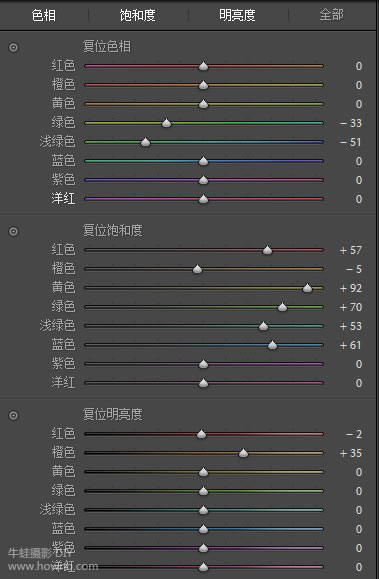Click the luminance 黄色 slider handle
Screen dimensions: 379x579
pyautogui.click(x=204, y=472)
